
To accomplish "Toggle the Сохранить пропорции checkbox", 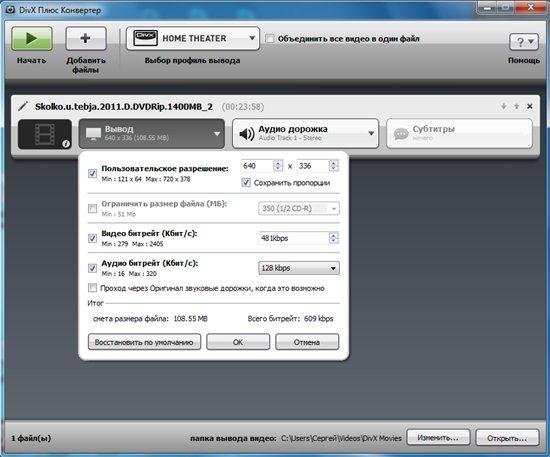I will point(246,182).
